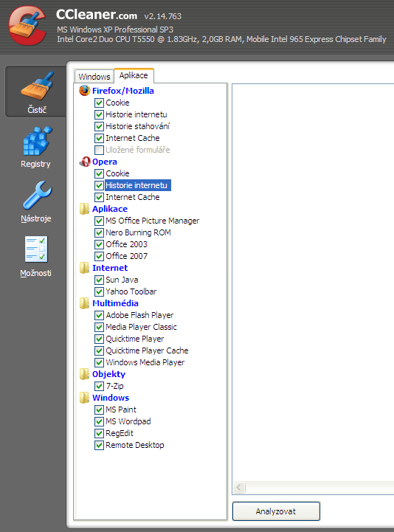Toggle Sun Java checkbox

99,280
